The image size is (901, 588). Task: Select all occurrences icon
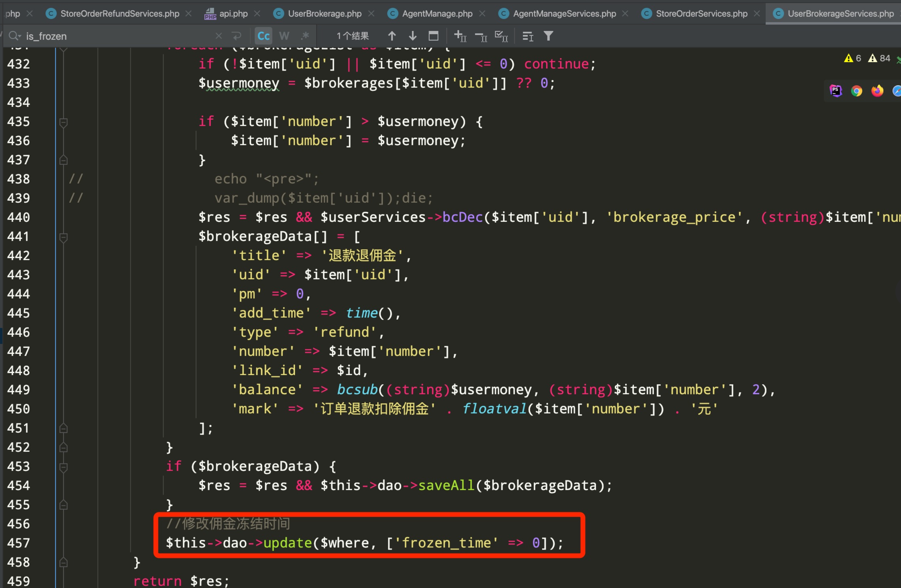tap(501, 36)
